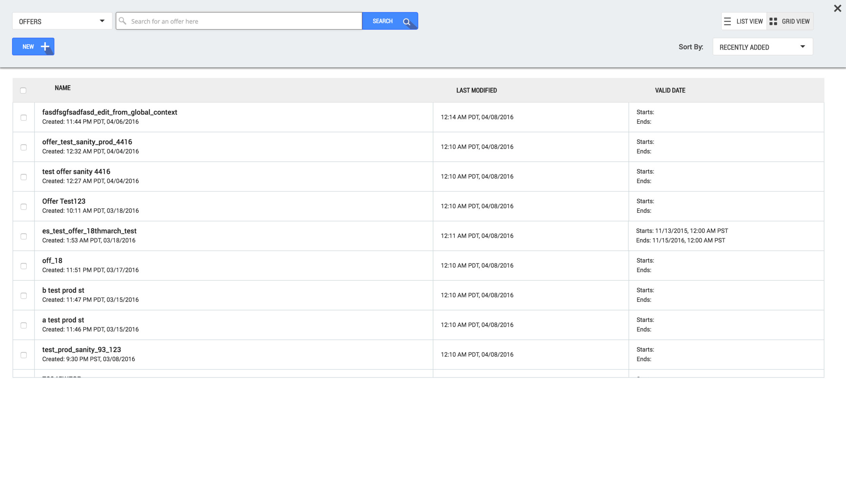Click the Sort By label
Screen dimensions: 846x504
point(691,47)
